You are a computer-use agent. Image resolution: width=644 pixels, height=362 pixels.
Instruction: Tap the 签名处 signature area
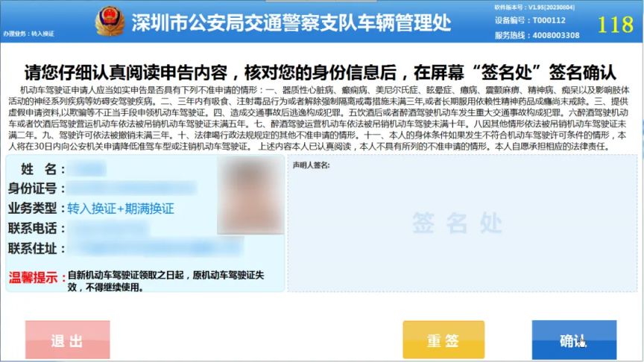(462, 223)
